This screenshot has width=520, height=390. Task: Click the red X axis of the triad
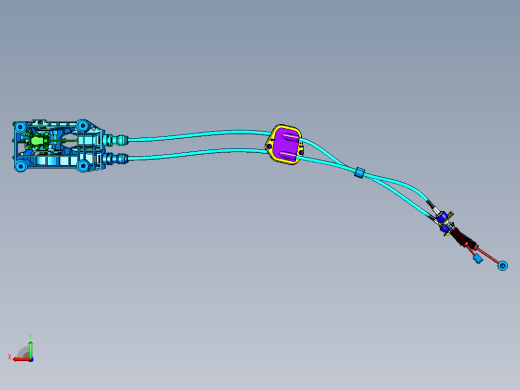click(21, 360)
